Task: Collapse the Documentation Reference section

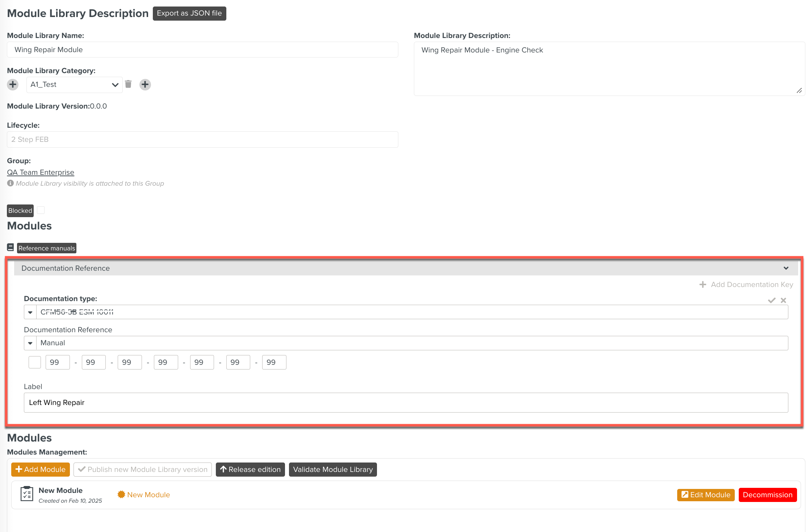Action: 786,268
